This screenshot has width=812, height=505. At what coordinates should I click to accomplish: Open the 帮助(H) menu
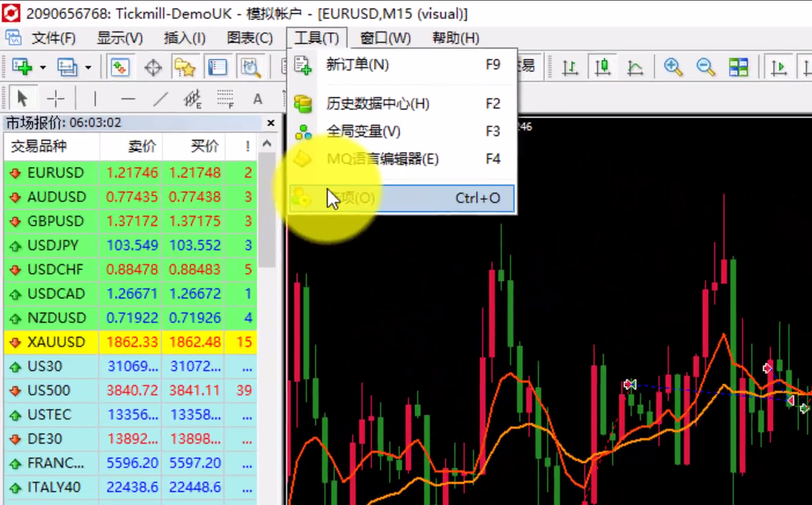click(455, 38)
